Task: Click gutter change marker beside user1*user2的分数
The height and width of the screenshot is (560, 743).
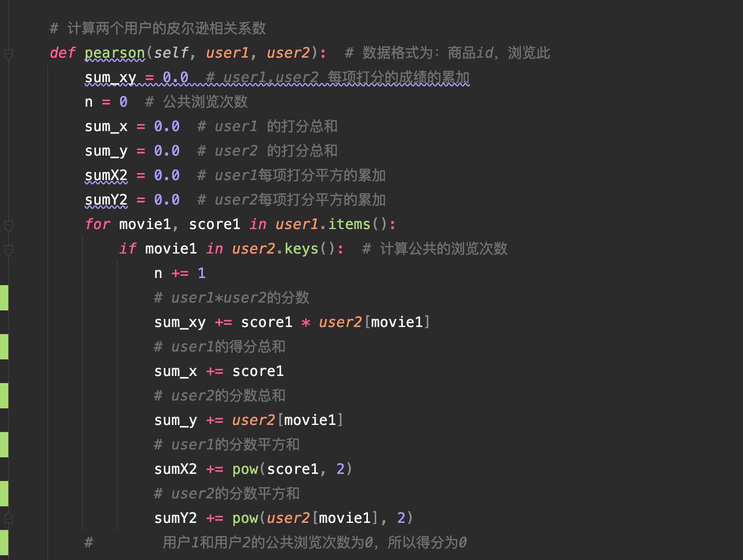Action: click(4, 298)
